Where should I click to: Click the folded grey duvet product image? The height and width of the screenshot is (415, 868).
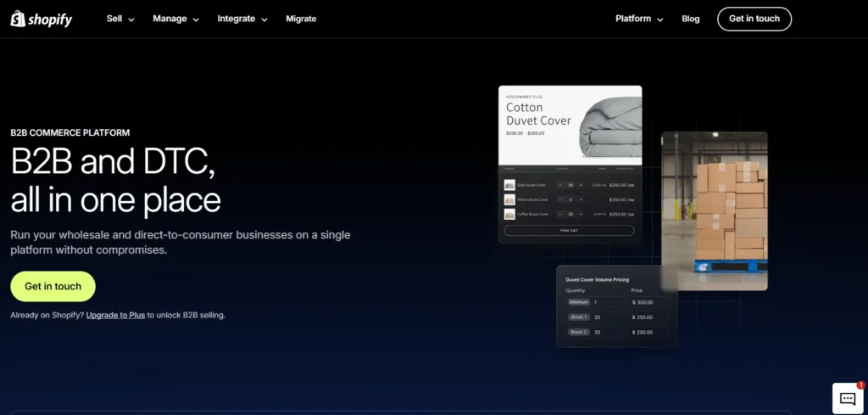(x=610, y=128)
